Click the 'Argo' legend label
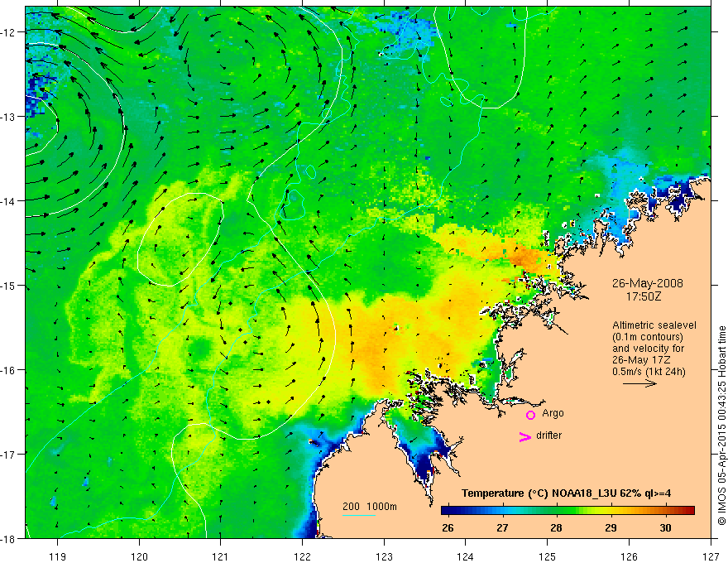Screen dimensions: 728x563 [553, 413]
